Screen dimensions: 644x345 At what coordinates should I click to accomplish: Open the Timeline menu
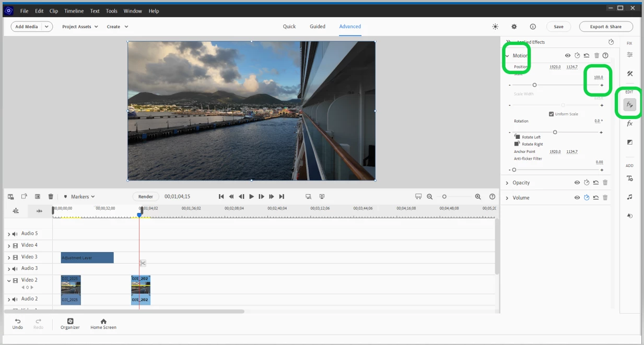pyautogui.click(x=74, y=11)
